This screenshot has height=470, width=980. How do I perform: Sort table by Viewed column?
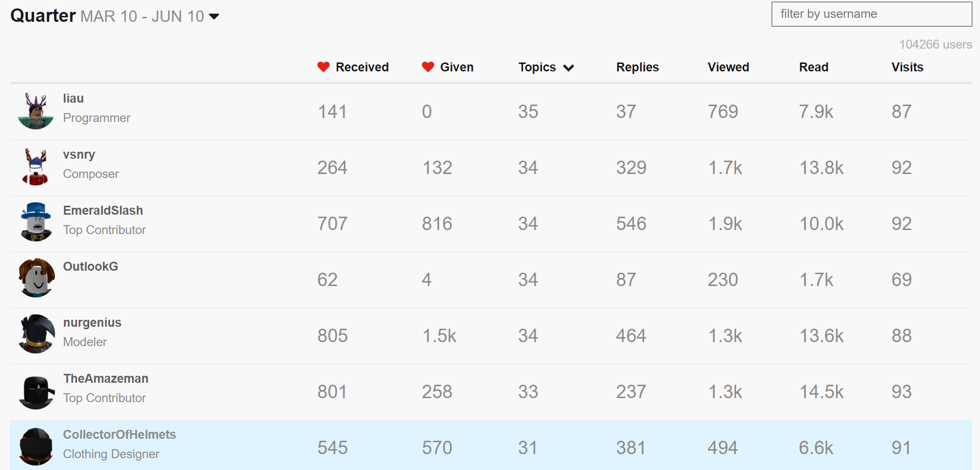click(x=728, y=67)
